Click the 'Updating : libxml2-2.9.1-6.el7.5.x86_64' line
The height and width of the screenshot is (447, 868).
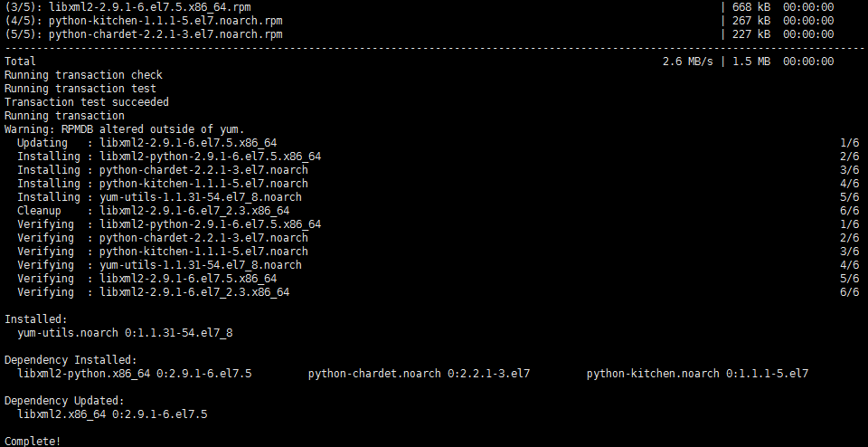147,143
